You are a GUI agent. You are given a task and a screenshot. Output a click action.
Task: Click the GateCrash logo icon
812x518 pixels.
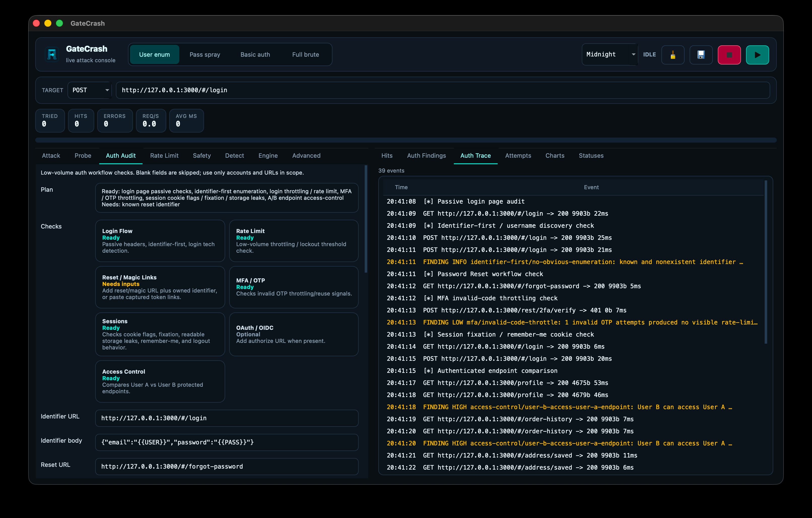[52, 54]
